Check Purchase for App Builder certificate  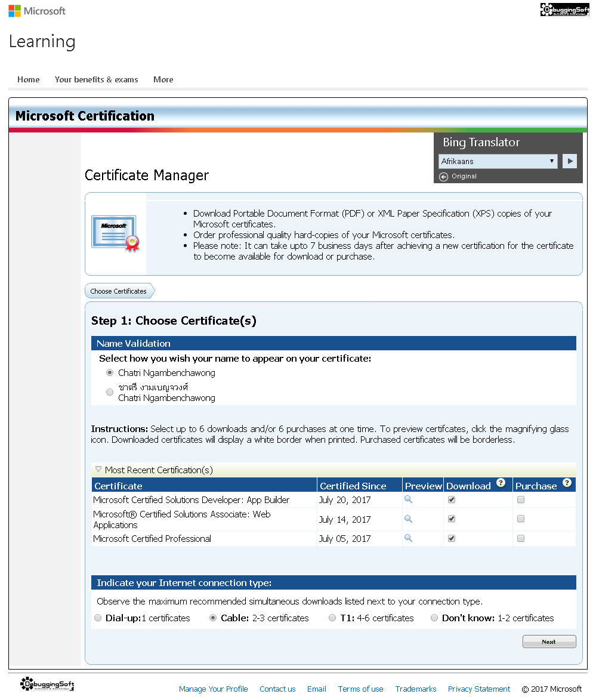click(521, 499)
